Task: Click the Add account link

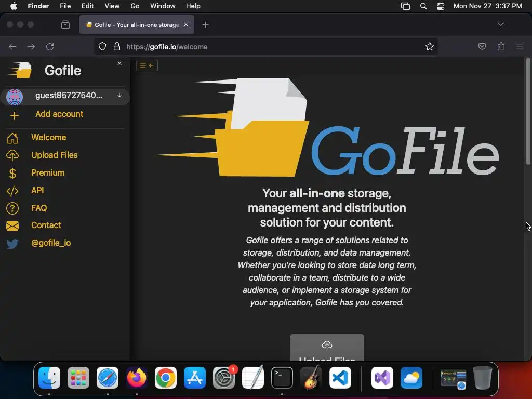Action: click(x=59, y=114)
